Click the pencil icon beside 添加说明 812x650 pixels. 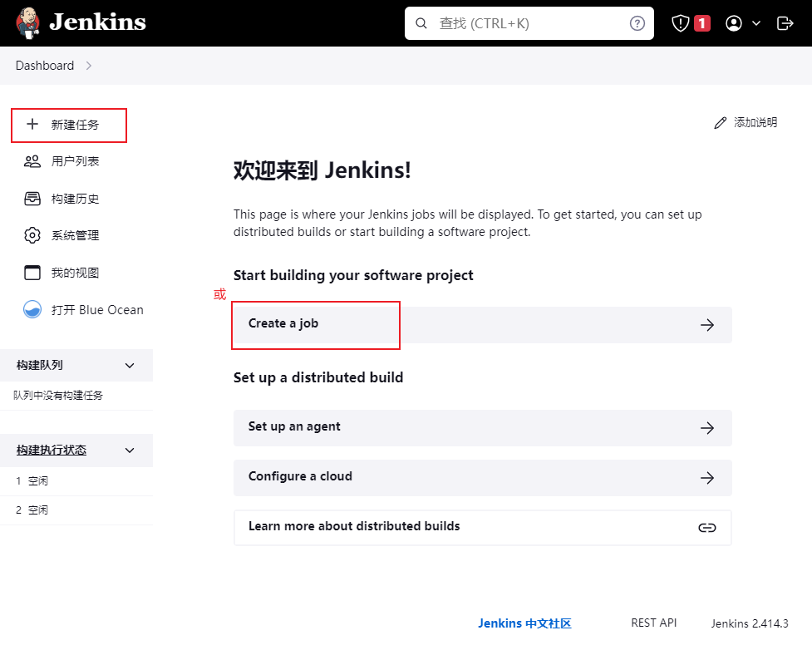(720, 123)
